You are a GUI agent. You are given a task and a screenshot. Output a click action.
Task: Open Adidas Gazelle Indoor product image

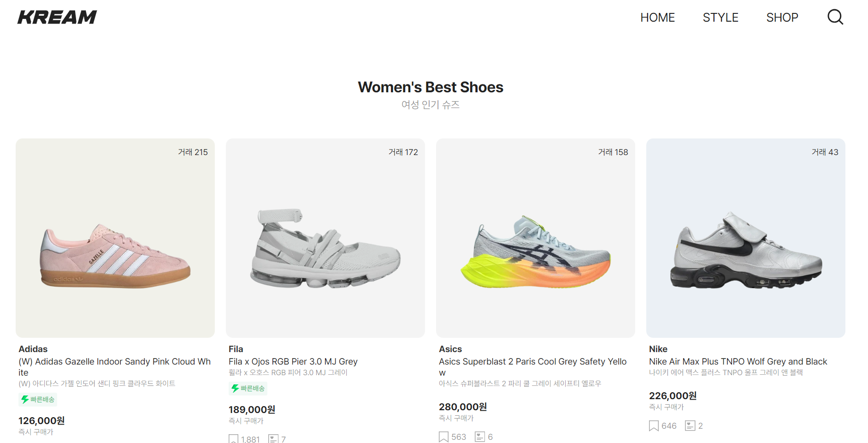115,238
